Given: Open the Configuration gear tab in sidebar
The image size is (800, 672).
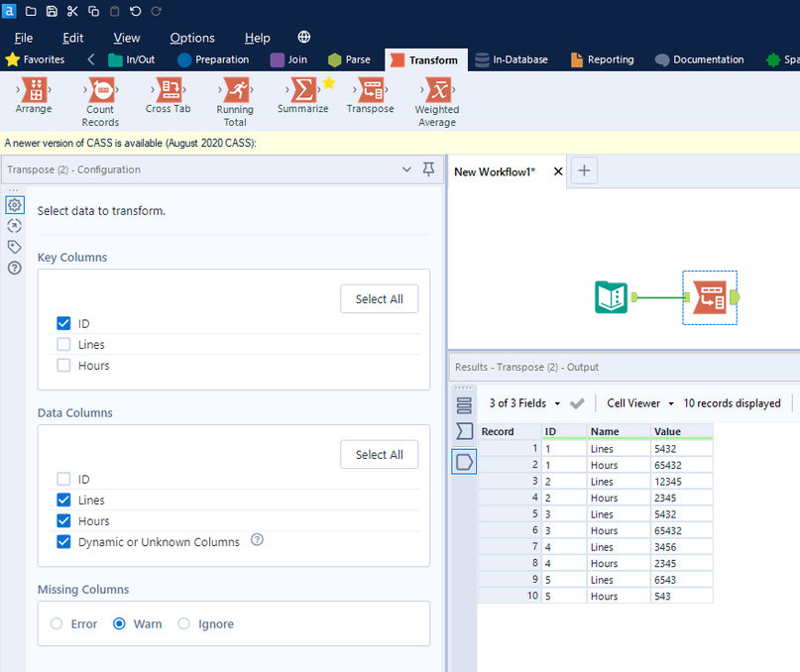Looking at the screenshot, I should click(15, 205).
